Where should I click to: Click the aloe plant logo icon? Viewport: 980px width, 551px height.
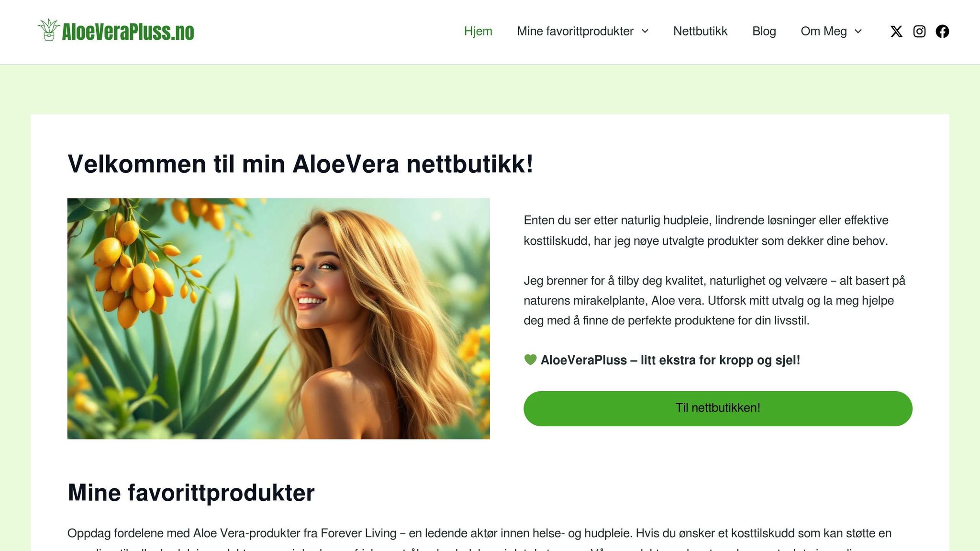[x=48, y=30]
